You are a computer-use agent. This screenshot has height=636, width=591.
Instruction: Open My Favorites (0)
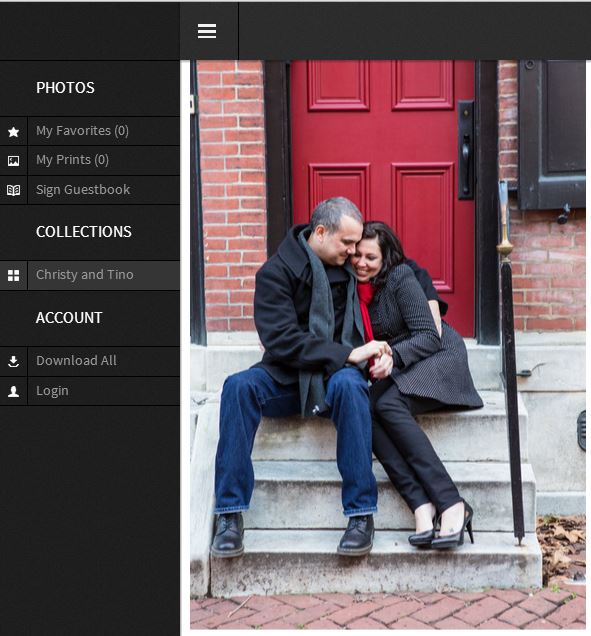(x=82, y=131)
